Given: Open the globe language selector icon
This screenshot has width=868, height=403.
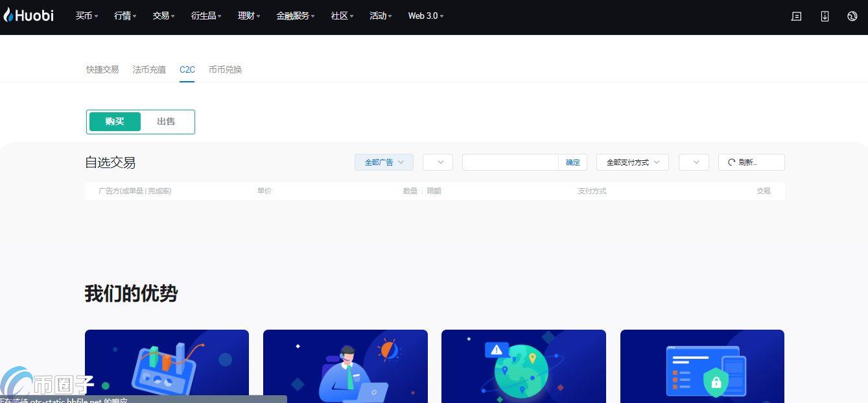Looking at the screenshot, I should (x=852, y=16).
